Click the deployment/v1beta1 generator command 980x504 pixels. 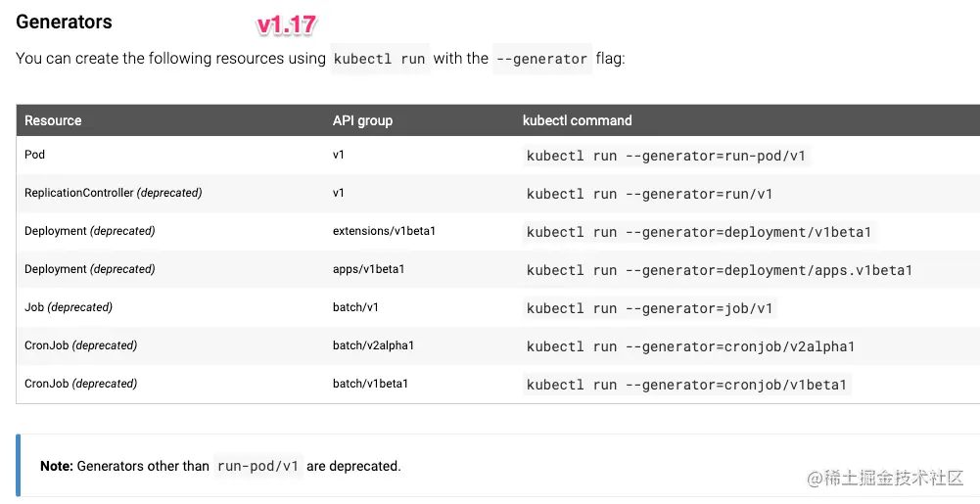pos(699,232)
